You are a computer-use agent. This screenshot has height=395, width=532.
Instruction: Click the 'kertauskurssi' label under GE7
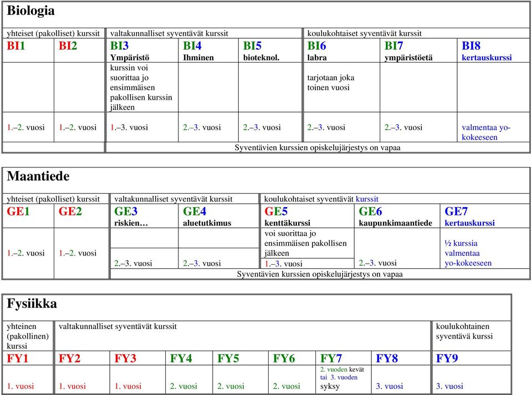[470, 223]
